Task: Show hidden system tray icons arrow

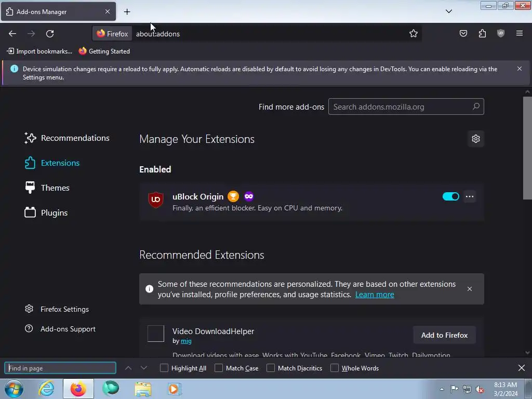Action: (x=442, y=389)
